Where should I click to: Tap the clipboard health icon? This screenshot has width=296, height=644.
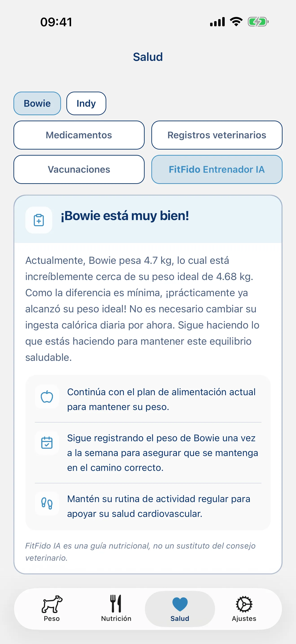tap(39, 220)
